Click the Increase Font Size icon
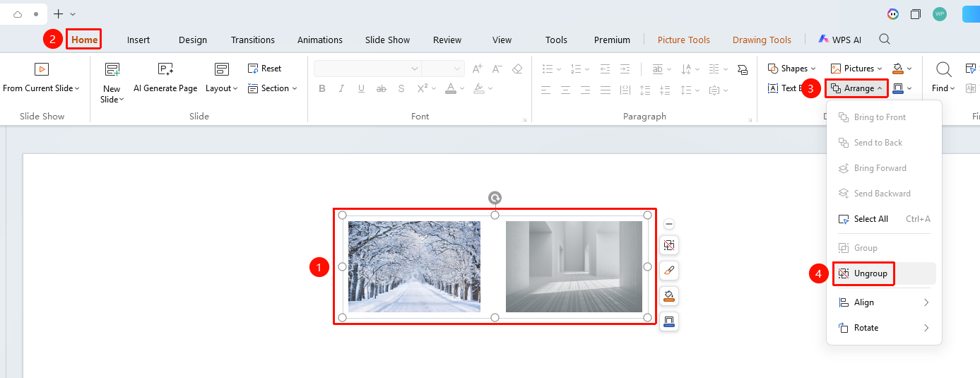 click(x=477, y=69)
